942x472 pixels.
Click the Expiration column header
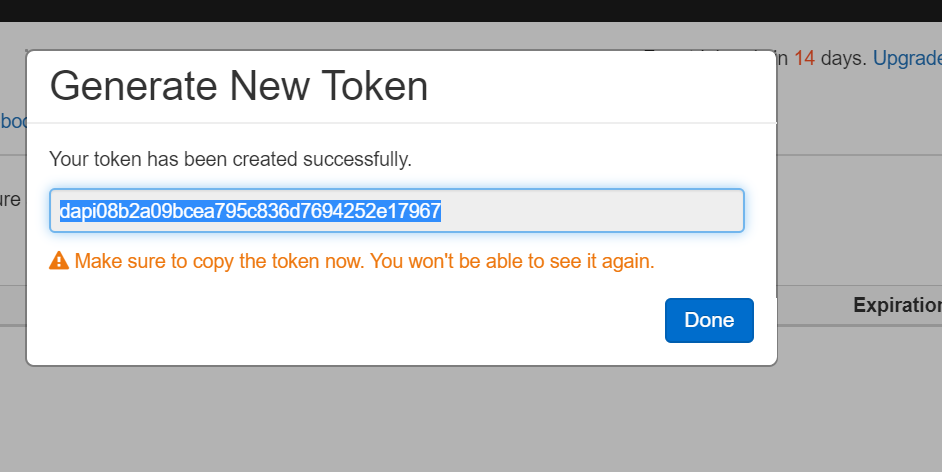click(897, 305)
